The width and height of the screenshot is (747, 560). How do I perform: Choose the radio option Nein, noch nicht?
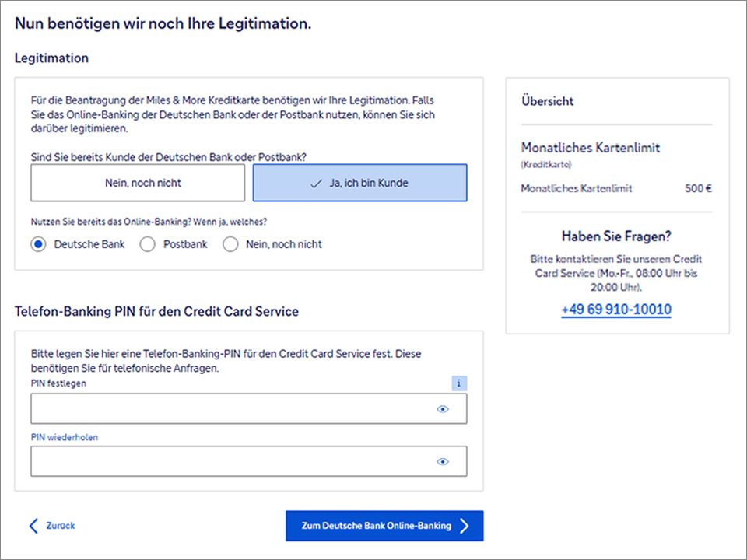pos(230,244)
